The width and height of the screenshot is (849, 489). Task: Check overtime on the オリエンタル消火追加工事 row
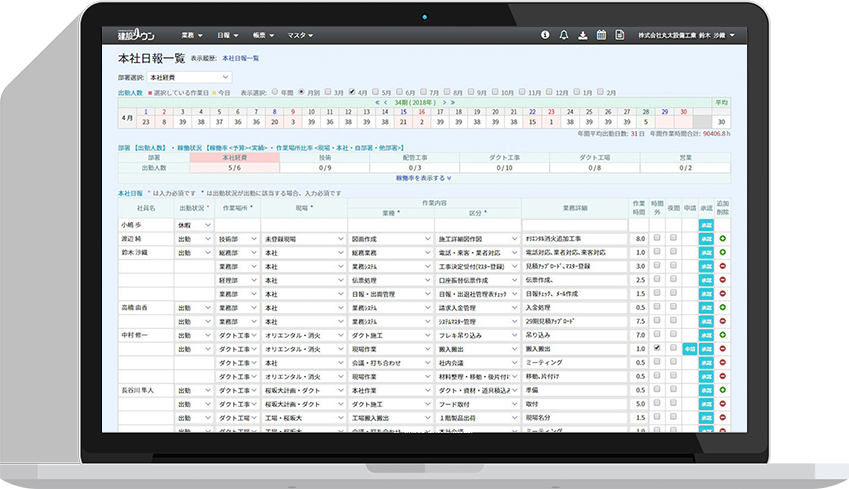[x=657, y=238]
